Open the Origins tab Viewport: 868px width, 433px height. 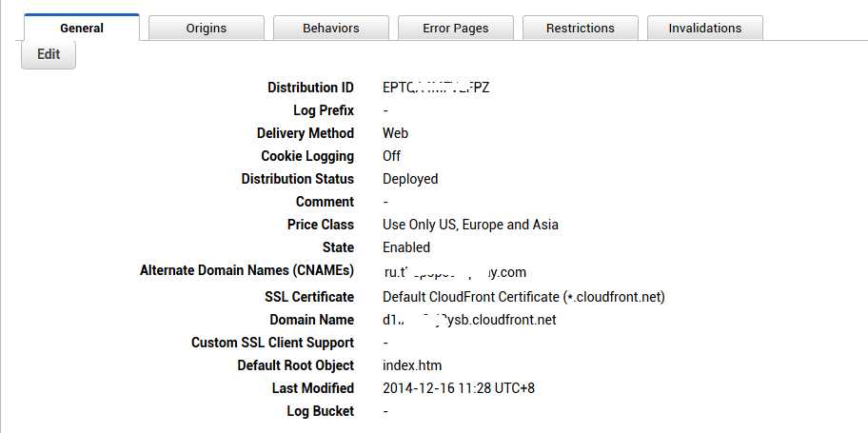(207, 28)
